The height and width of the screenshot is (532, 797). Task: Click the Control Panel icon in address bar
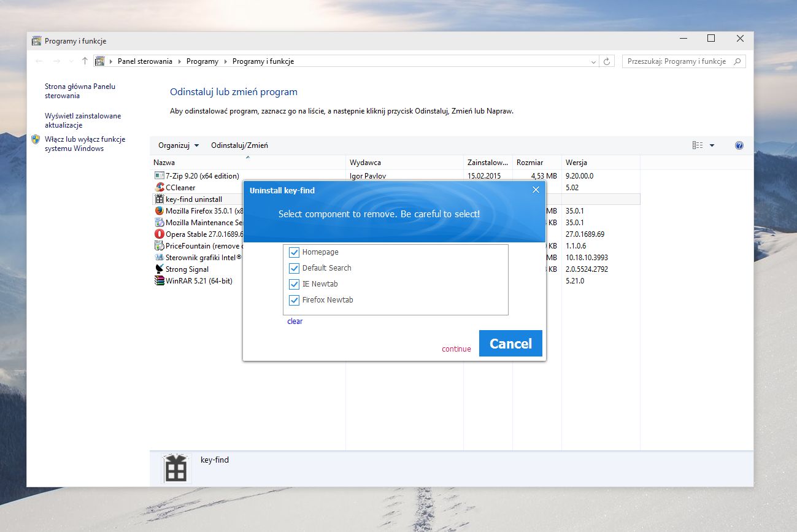tap(100, 61)
